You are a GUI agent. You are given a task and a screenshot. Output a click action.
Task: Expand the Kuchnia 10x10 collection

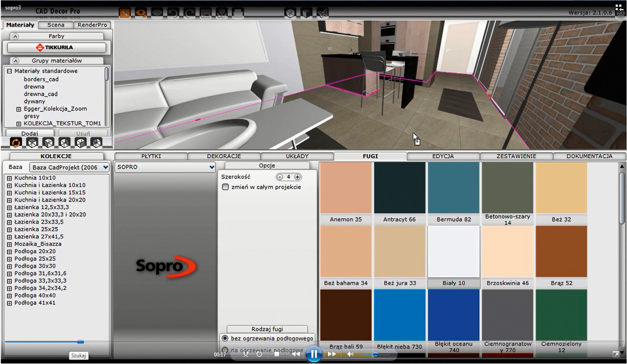click(10, 178)
